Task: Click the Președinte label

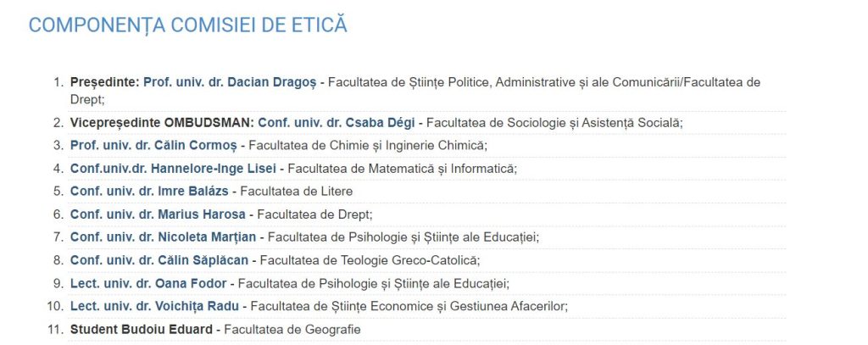Action: [105, 82]
